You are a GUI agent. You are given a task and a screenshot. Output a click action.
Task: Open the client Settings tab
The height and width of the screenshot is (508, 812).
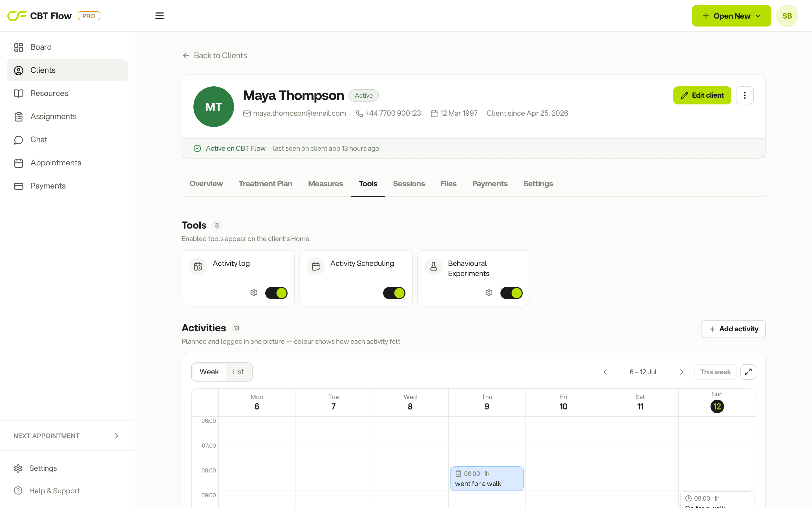538,184
